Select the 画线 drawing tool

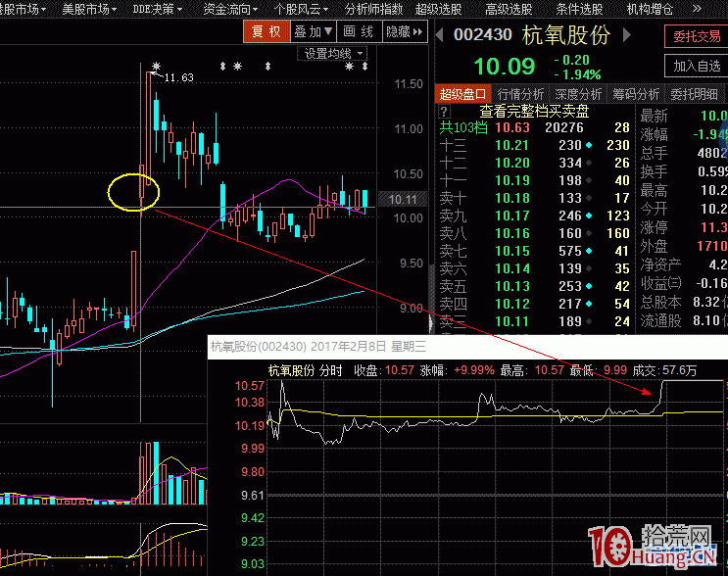(x=359, y=31)
